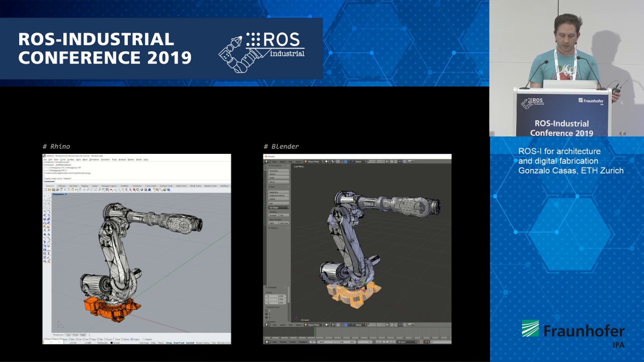Open the Add menu in Blender 3D view header
644x362 pixels.
(x=290, y=161)
